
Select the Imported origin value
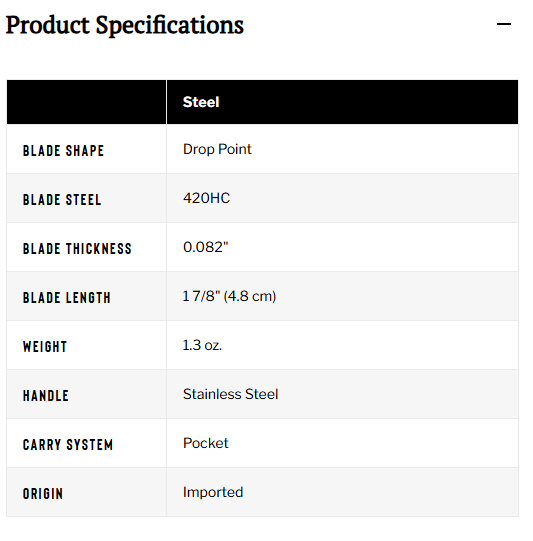[x=213, y=493]
